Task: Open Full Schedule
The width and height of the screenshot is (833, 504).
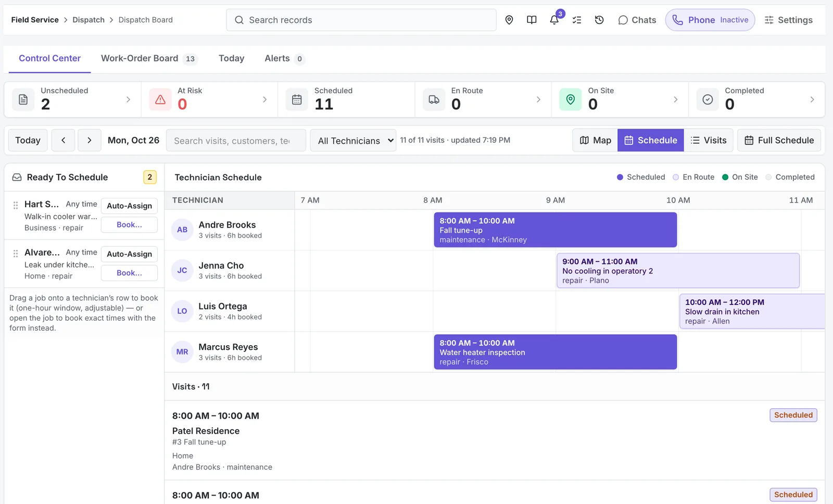Action: click(779, 141)
